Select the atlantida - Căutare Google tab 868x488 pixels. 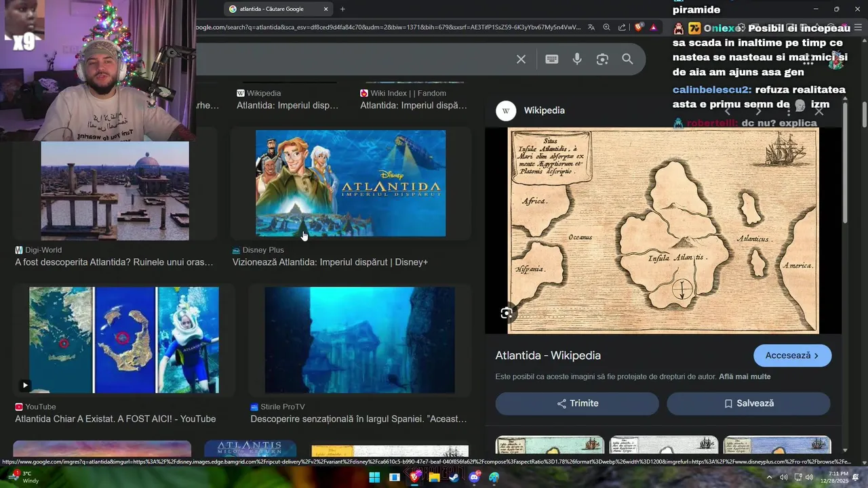click(x=278, y=9)
